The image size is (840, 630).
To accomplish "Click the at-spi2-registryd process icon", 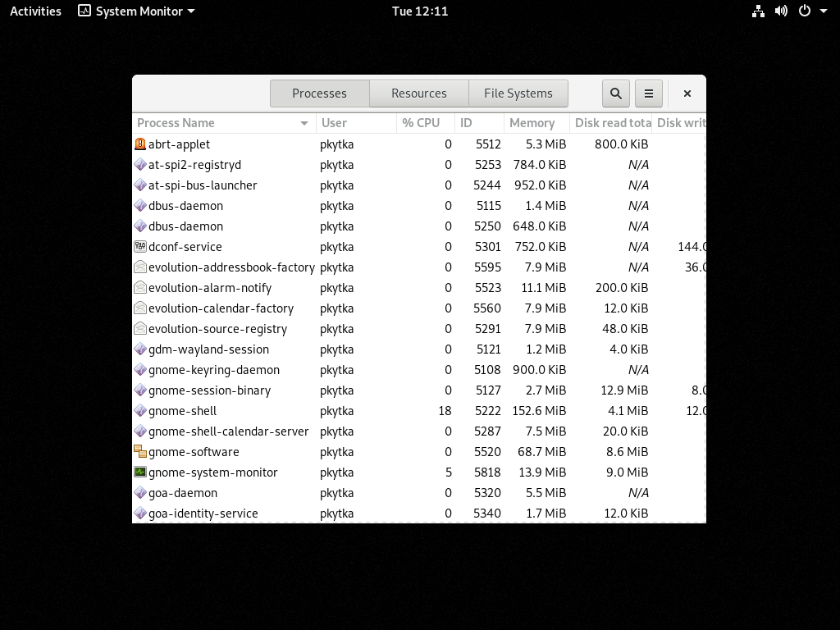I will tap(139, 164).
